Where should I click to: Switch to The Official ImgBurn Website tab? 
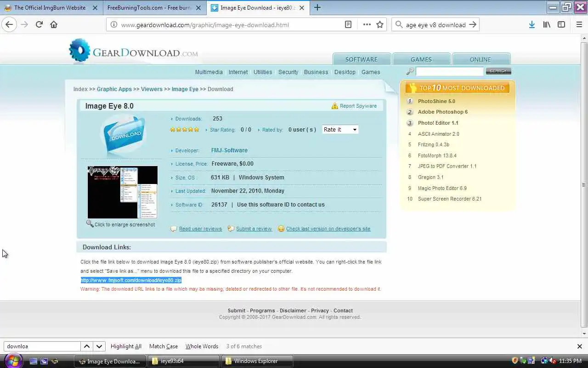pyautogui.click(x=51, y=7)
